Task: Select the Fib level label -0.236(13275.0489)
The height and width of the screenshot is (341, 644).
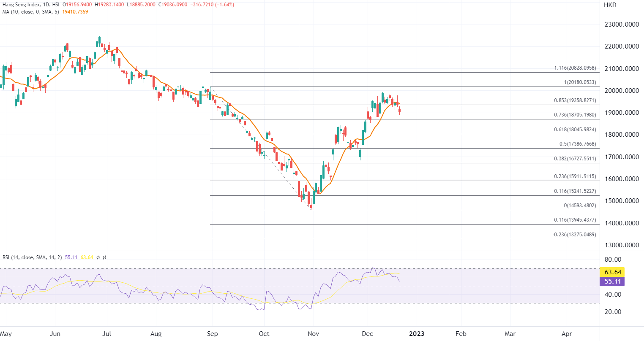Action: coord(574,235)
